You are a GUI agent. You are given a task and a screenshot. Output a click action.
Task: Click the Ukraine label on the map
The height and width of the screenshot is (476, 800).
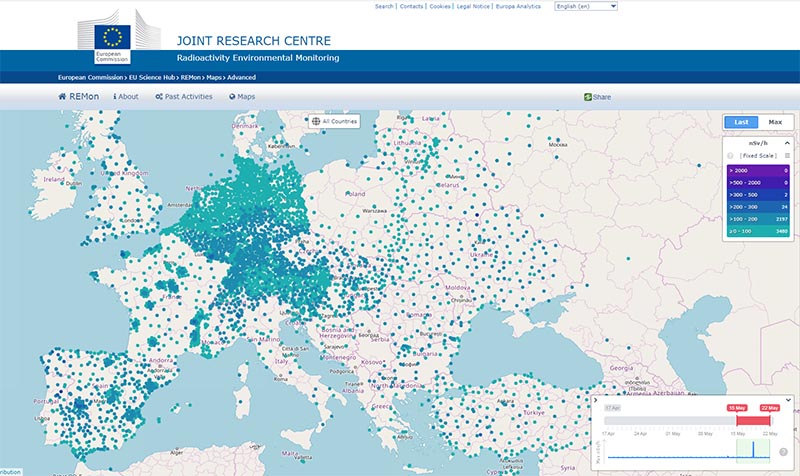pos(481,254)
